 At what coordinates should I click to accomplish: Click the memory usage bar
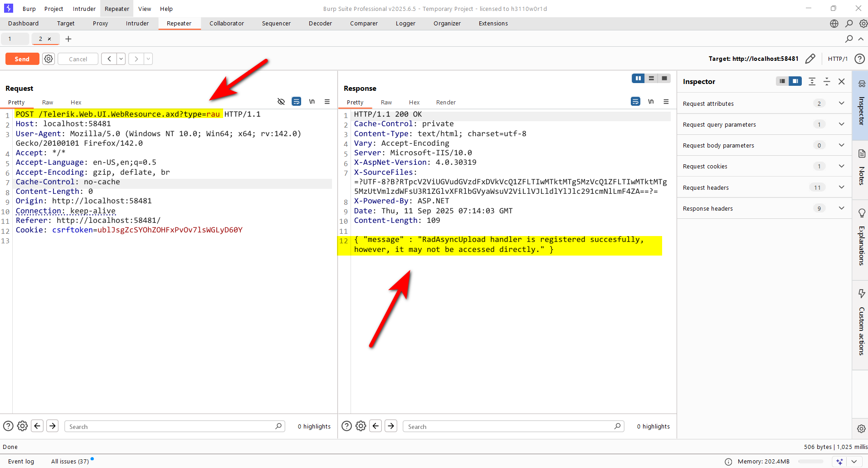click(810, 462)
